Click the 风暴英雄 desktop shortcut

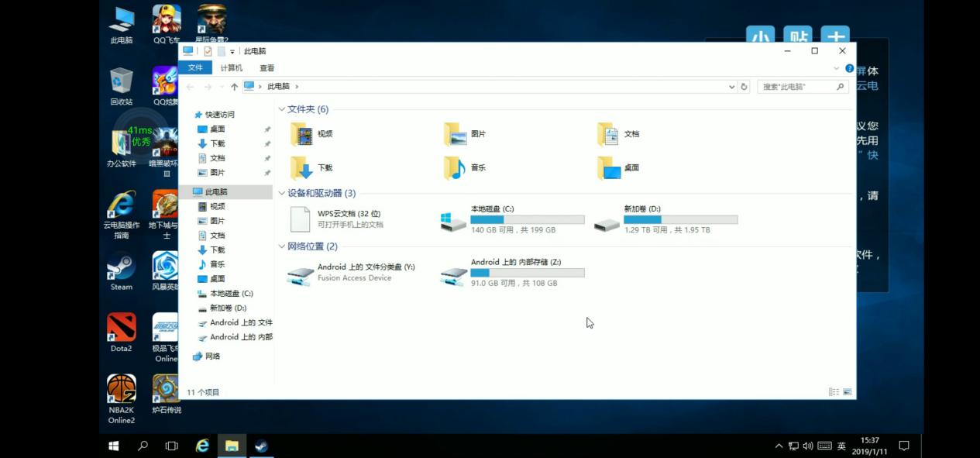[166, 271]
